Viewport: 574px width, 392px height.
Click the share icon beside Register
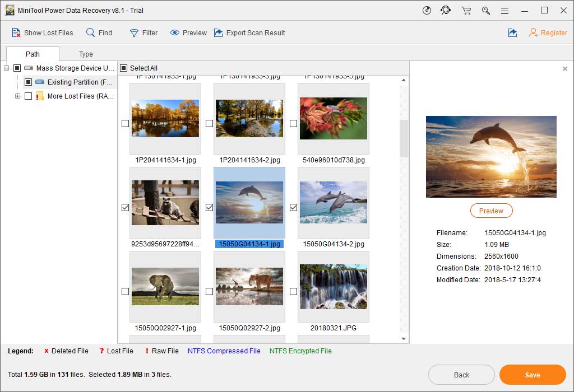(x=512, y=32)
